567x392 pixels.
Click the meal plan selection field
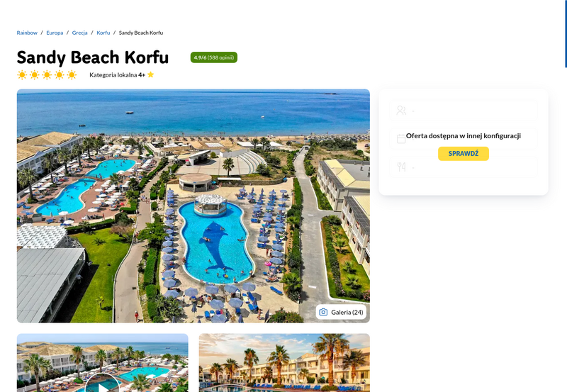tap(464, 167)
